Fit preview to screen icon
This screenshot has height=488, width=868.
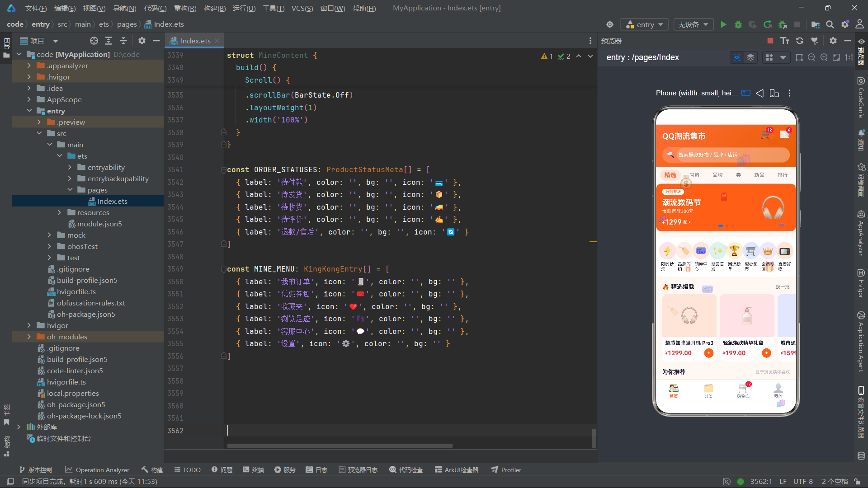836,57
